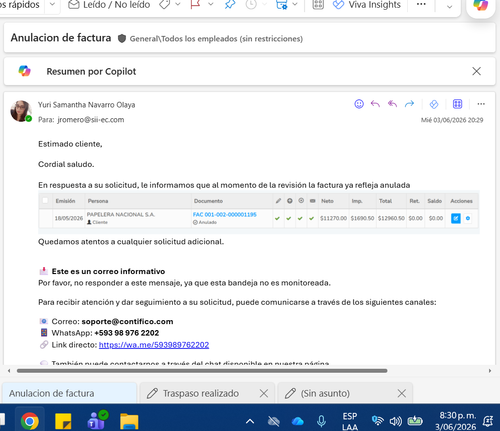Open Copilot from top-right button
500x431 pixels.
click(480, 5)
